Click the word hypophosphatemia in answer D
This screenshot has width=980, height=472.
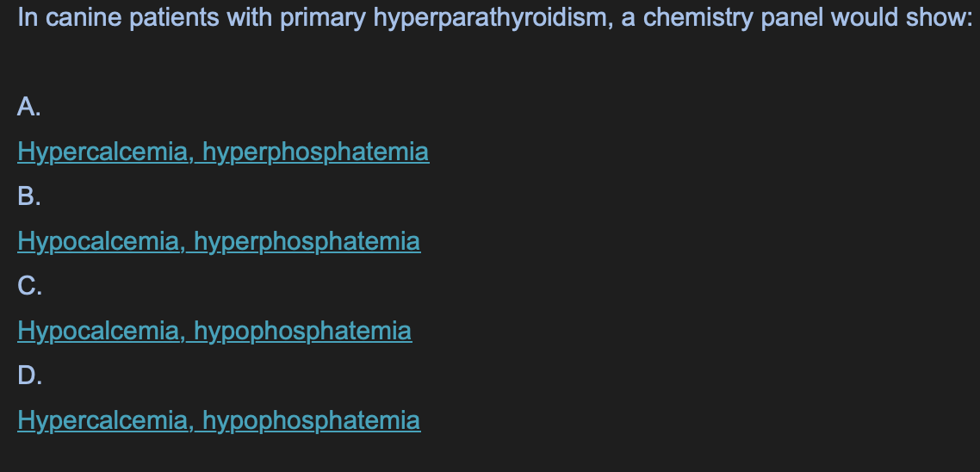coord(311,420)
